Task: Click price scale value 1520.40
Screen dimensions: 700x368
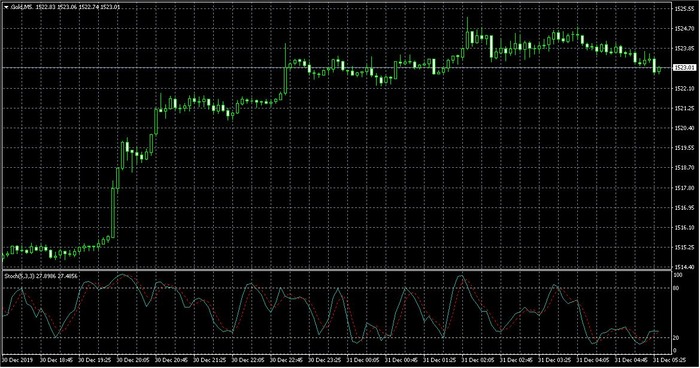Action: [x=684, y=128]
